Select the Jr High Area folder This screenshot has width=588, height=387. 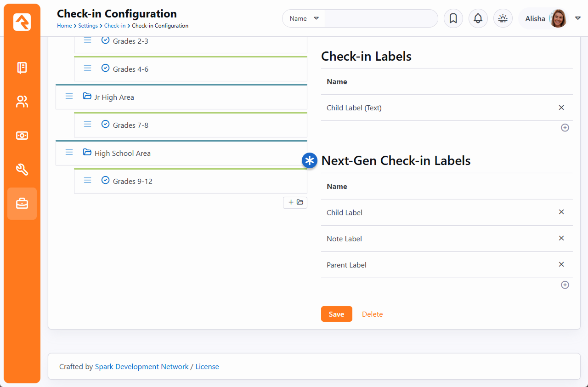point(114,97)
